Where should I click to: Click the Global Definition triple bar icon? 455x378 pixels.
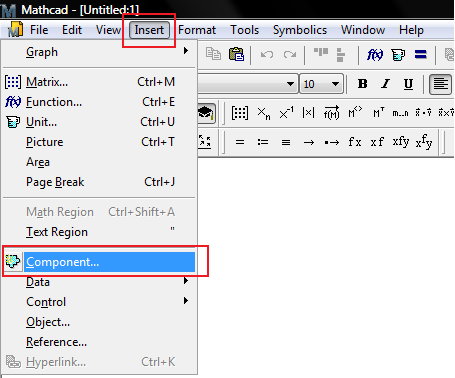coord(286,143)
